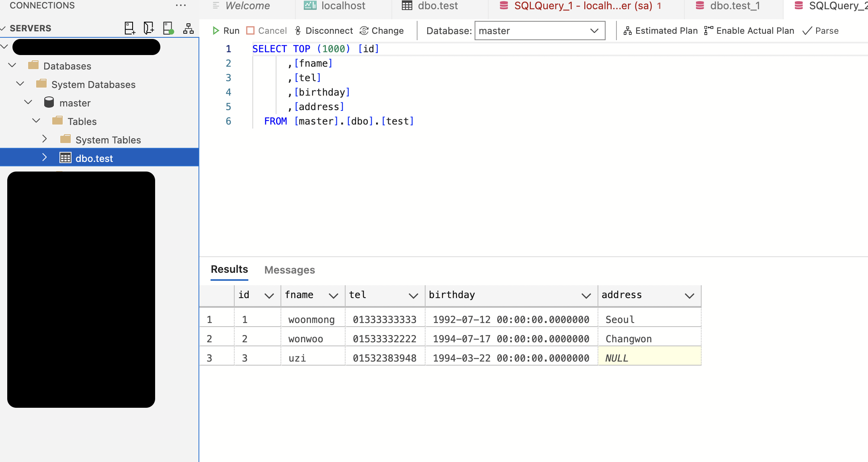868x462 pixels.
Task: Run the current SQL query
Action: pyautogui.click(x=225, y=31)
